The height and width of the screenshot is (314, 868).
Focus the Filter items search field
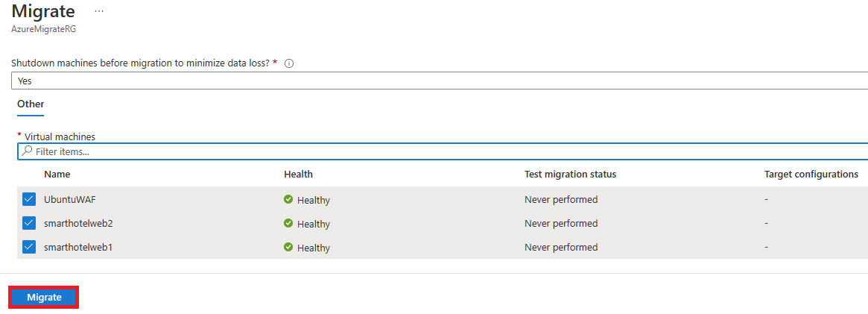(x=443, y=151)
